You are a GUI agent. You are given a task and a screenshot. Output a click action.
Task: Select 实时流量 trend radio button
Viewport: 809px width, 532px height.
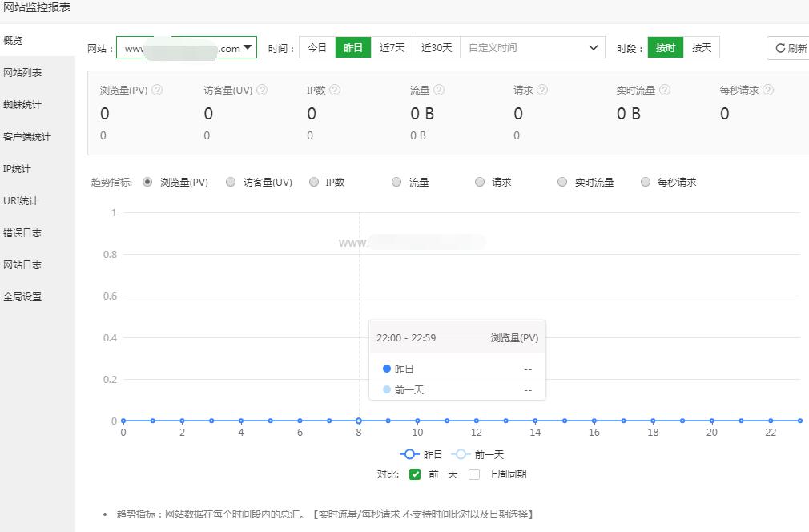(562, 182)
